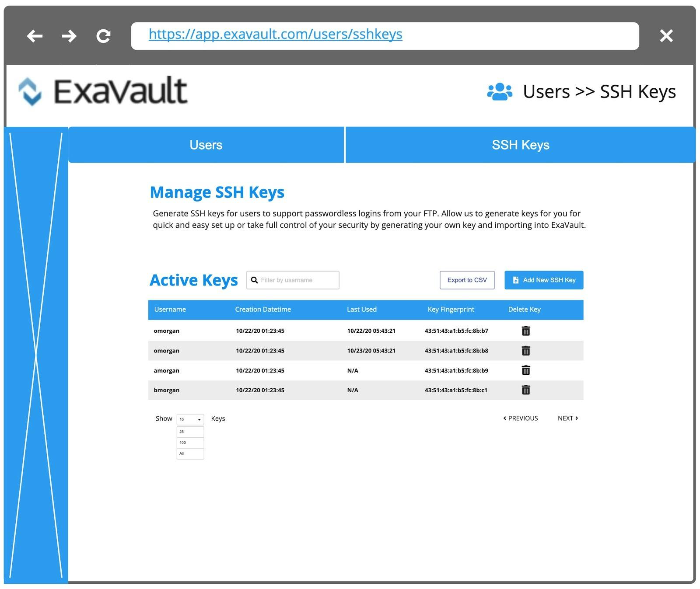
Task: Click the users group icon in header
Action: (x=500, y=92)
